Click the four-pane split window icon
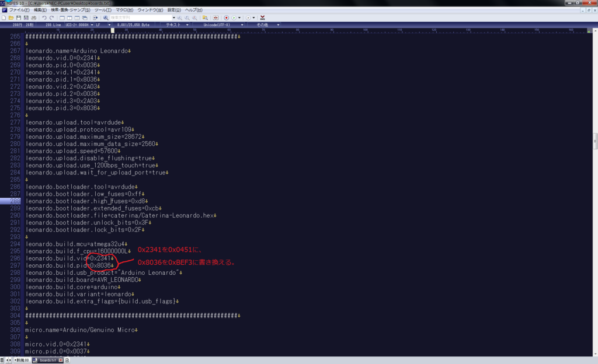This screenshot has height=364, width=598. (x=77, y=17)
